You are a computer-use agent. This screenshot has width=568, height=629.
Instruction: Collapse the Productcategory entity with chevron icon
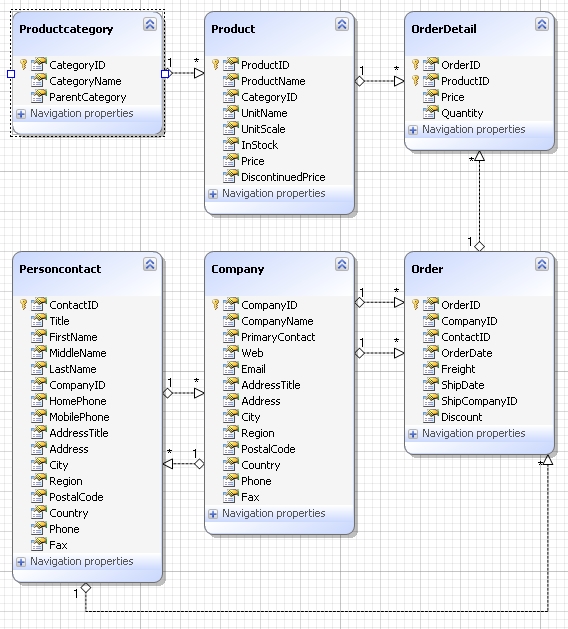150,24
